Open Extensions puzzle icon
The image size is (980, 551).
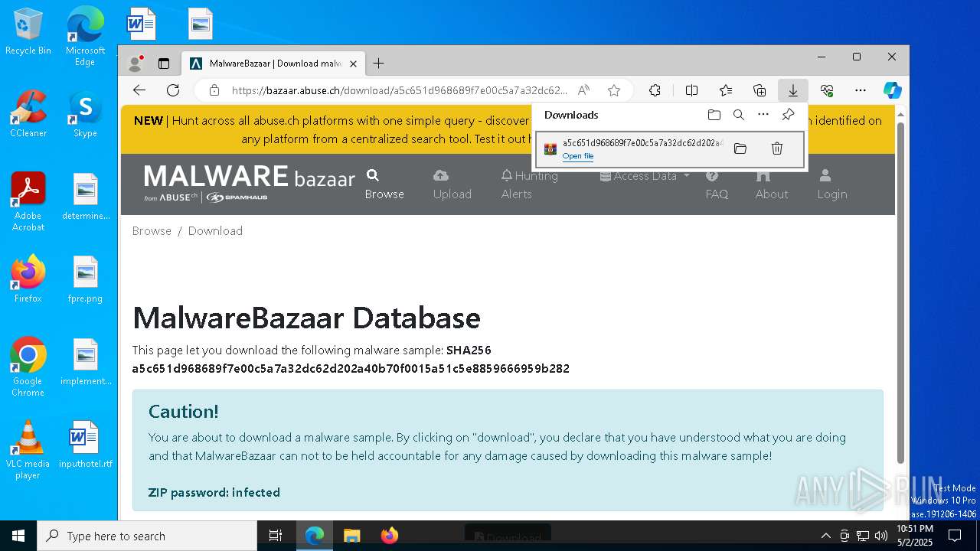pos(655,90)
